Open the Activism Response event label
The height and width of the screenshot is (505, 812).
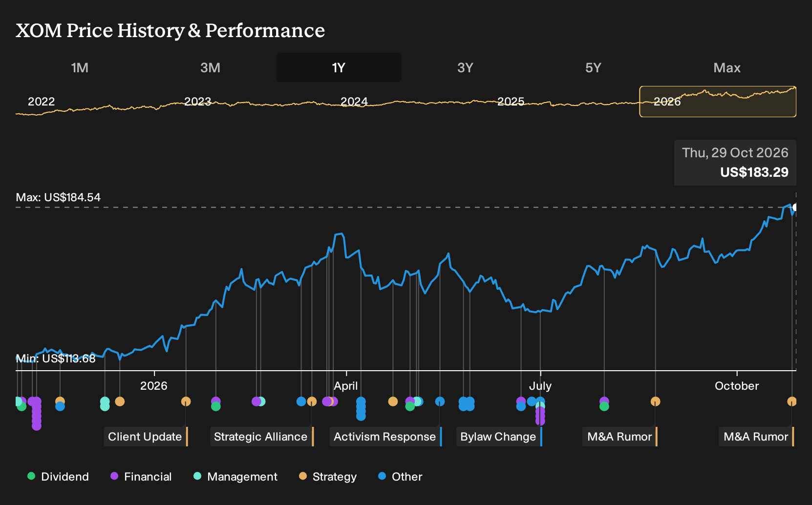coord(385,437)
